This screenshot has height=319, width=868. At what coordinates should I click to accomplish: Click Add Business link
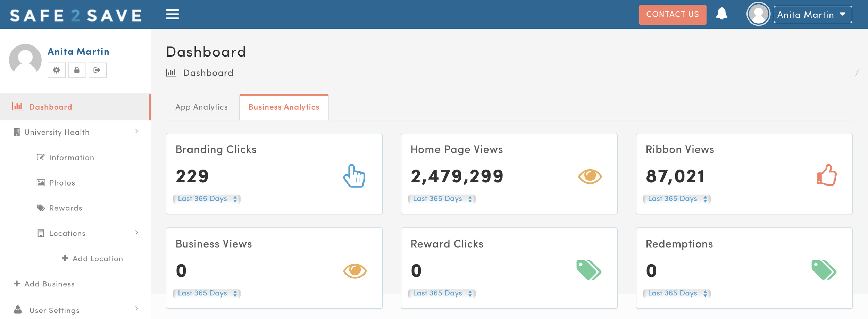pyautogui.click(x=50, y=284)
